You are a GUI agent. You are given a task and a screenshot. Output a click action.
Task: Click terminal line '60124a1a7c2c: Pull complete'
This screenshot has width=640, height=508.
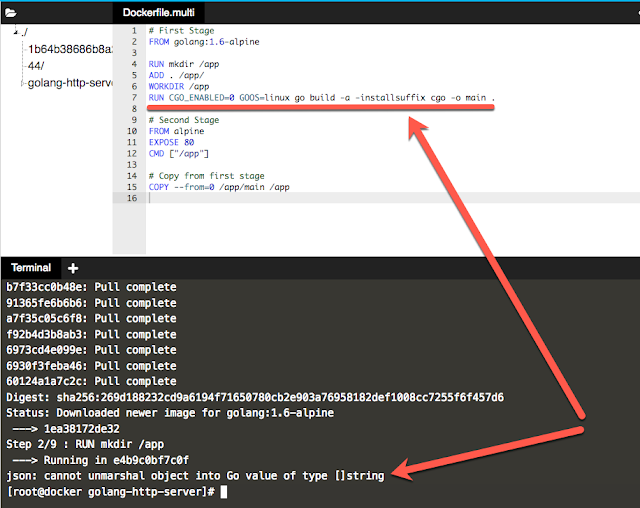[91, 382]
